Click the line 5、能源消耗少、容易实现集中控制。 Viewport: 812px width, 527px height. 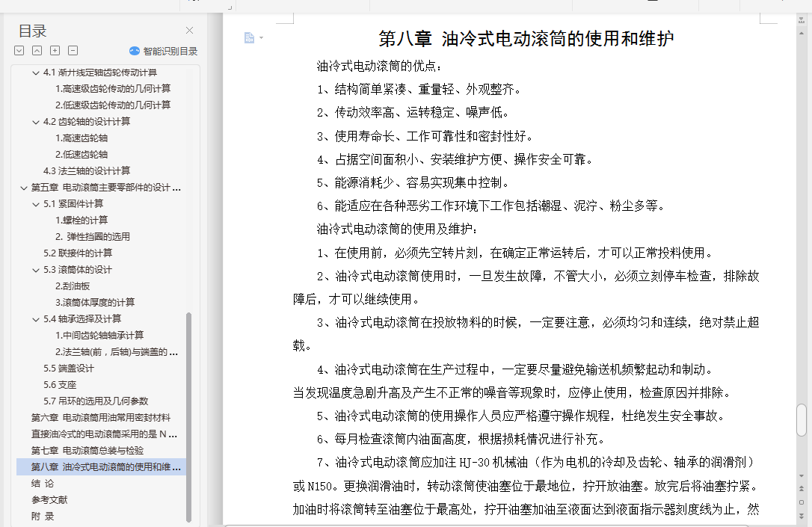pos(413,182)
